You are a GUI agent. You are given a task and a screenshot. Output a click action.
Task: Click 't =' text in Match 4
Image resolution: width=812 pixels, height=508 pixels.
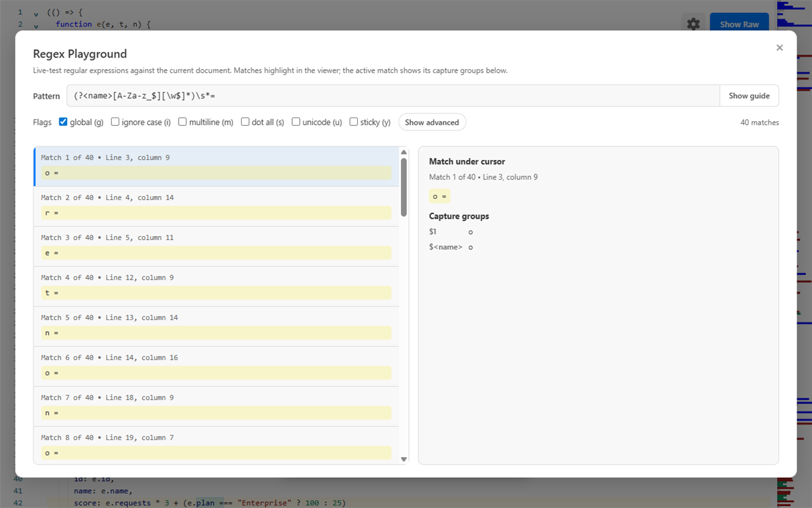52,293
